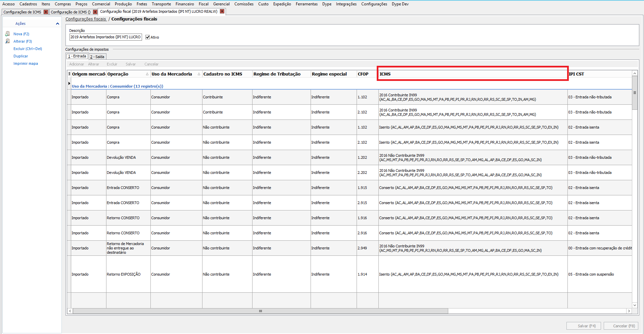Click the Duplicar action
The width and height of the screenshot is (644, 334).
point(20,56)
